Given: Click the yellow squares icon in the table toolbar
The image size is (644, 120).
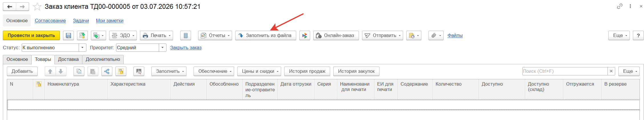Looking at the screenshot, I should tap(121, 71).
